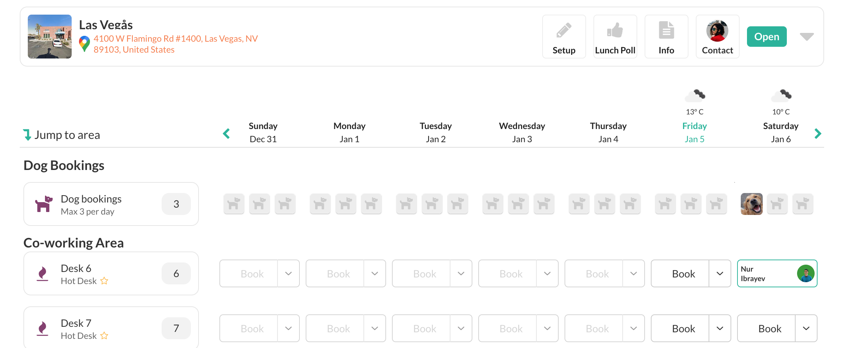868x348 pixels.
Task: Click the Las Vegas office thumbnail photo
Action: pyautogui.click(x=50, y=37)
